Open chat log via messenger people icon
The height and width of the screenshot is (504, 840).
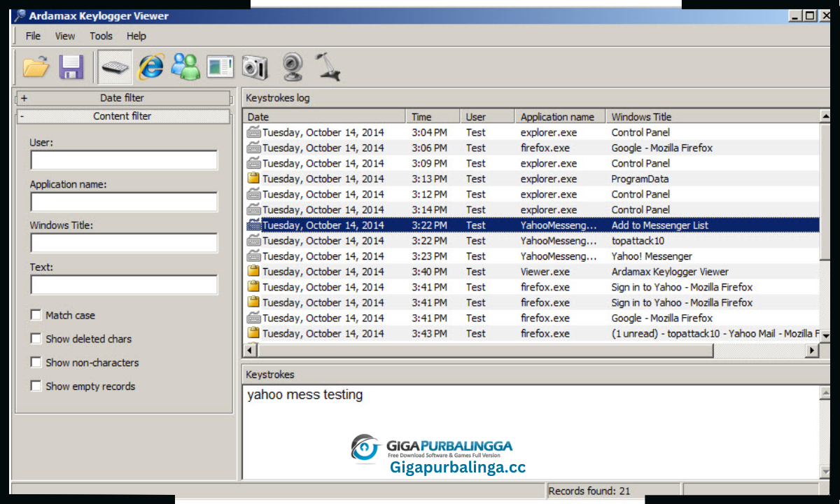[185, 67]
